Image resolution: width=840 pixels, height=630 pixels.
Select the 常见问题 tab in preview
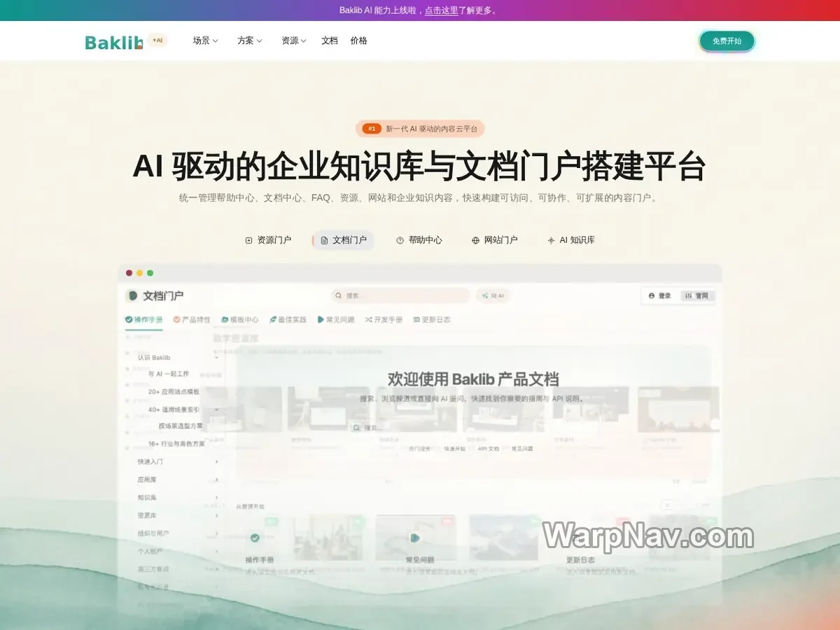(x=336, y=320)
